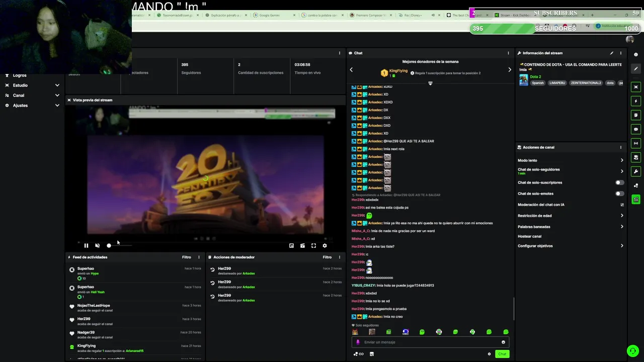Select the LIMAPERU stream tag
644x362 pixels.
click(x=557, y=83)
